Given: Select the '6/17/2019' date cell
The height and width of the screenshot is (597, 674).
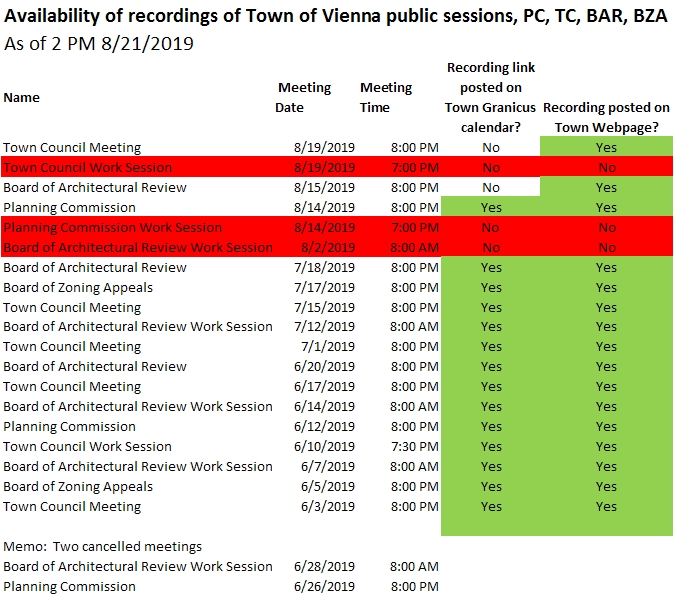Looking at the screenshot, I should (x=324, y=386).
